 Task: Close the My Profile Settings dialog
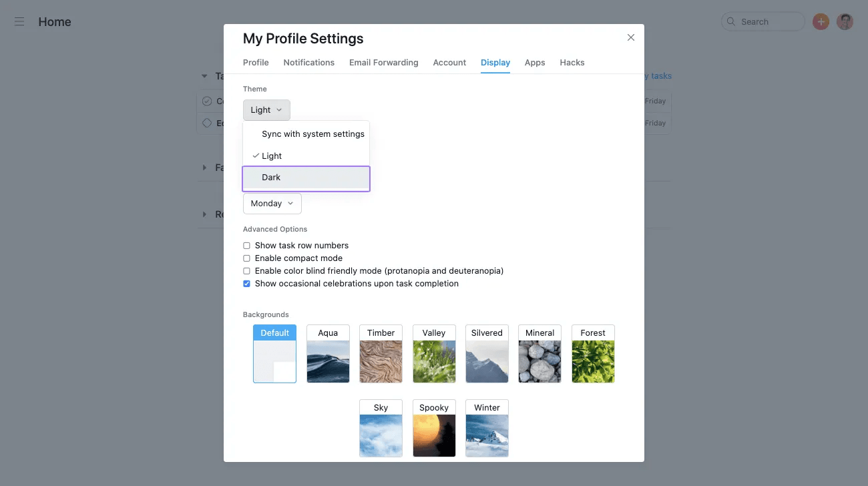click(x=631, y=37)
